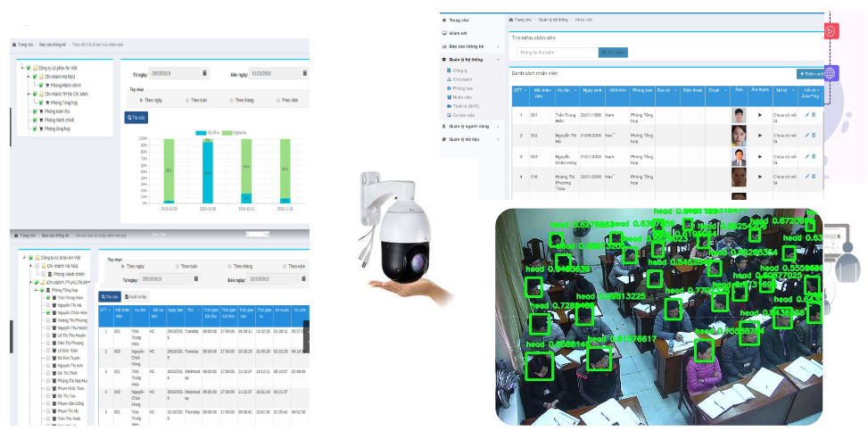Open Giám sát in the sidebar
The image size is (868, 447).
(459, 32)
